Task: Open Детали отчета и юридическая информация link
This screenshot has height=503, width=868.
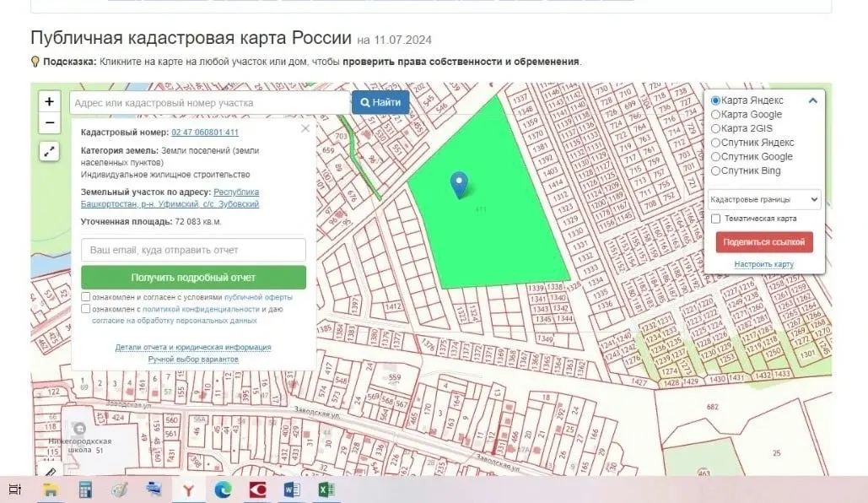Action: [193, 348]
